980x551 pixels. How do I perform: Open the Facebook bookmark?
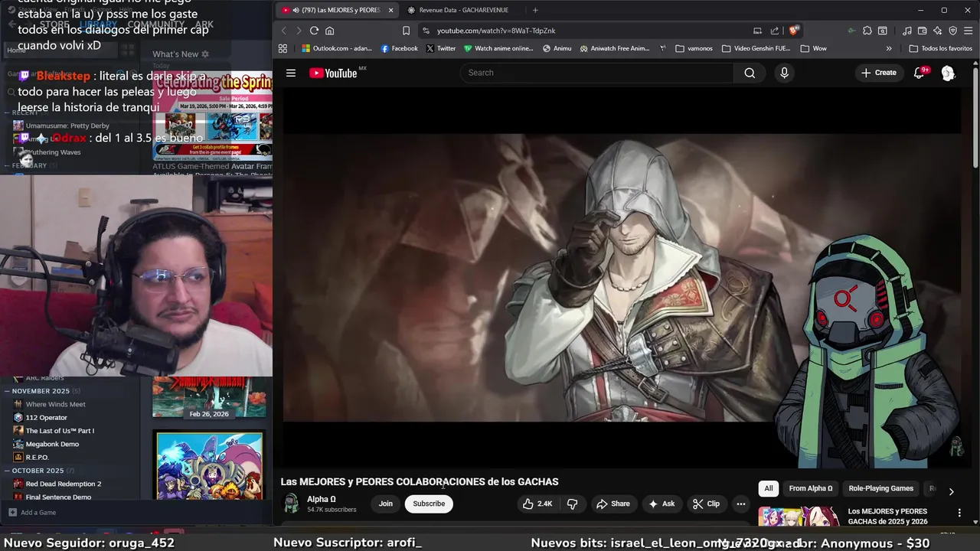pos(400,48)
